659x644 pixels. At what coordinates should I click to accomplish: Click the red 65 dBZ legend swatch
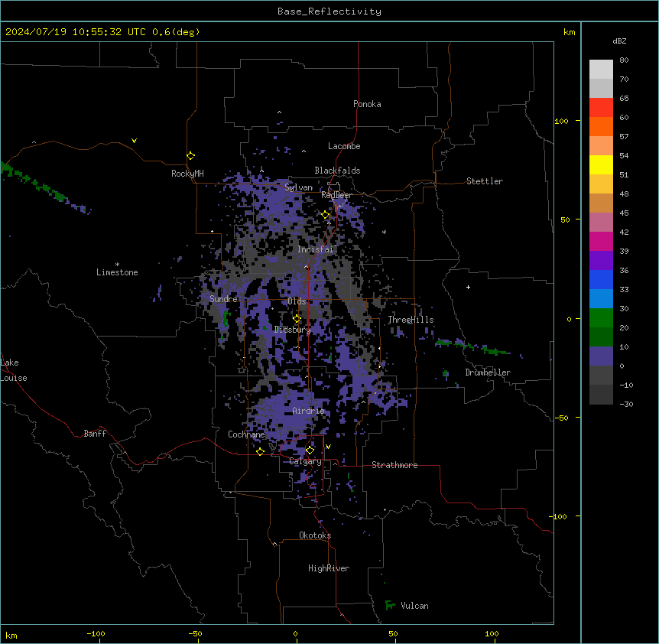pyautogui.click(x=601, y=108)
